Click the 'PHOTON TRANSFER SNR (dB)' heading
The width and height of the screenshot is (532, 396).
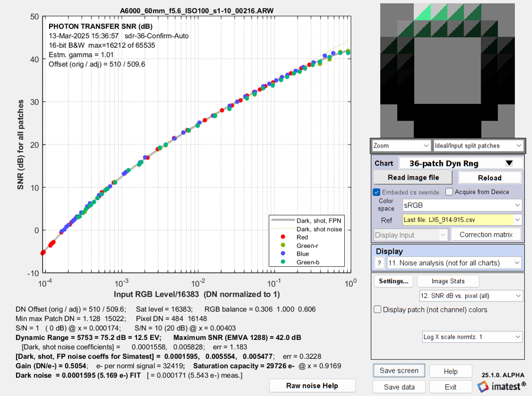100,27
